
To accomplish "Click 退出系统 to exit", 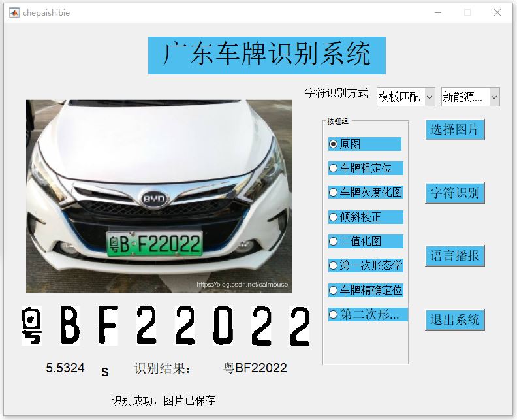I will pyautogui.click(x=455, y=319).
